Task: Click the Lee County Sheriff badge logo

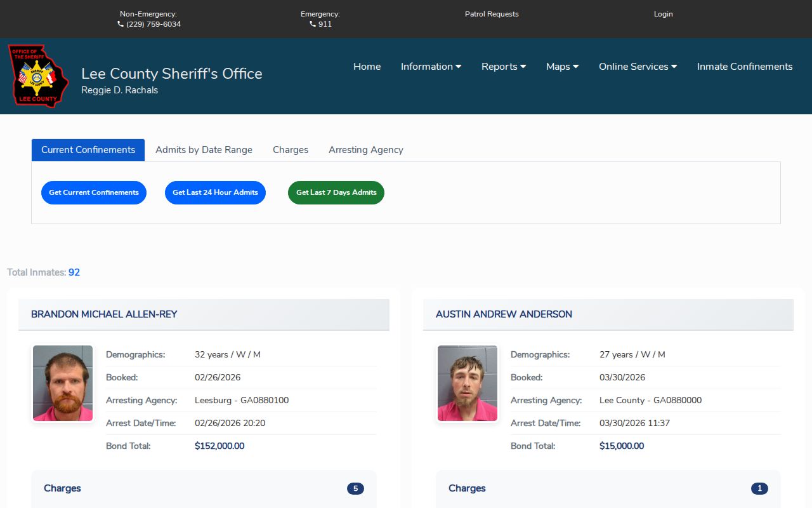Action: [39, 76]
